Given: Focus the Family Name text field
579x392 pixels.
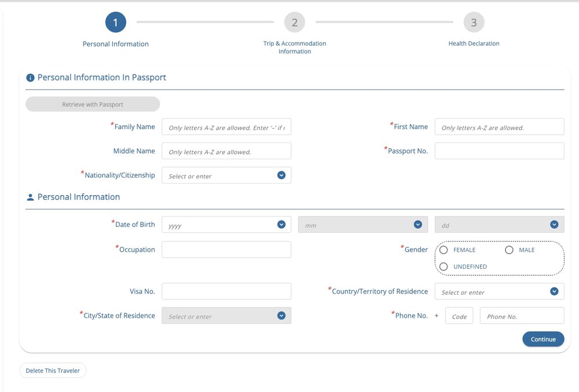Looking at the screenshot, I should 226,127.
